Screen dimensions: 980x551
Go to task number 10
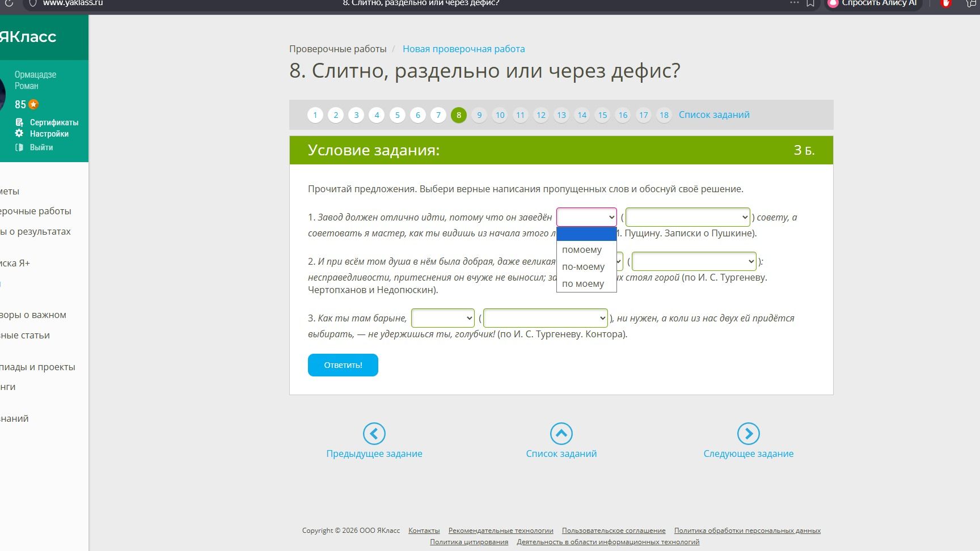point(500,115)
